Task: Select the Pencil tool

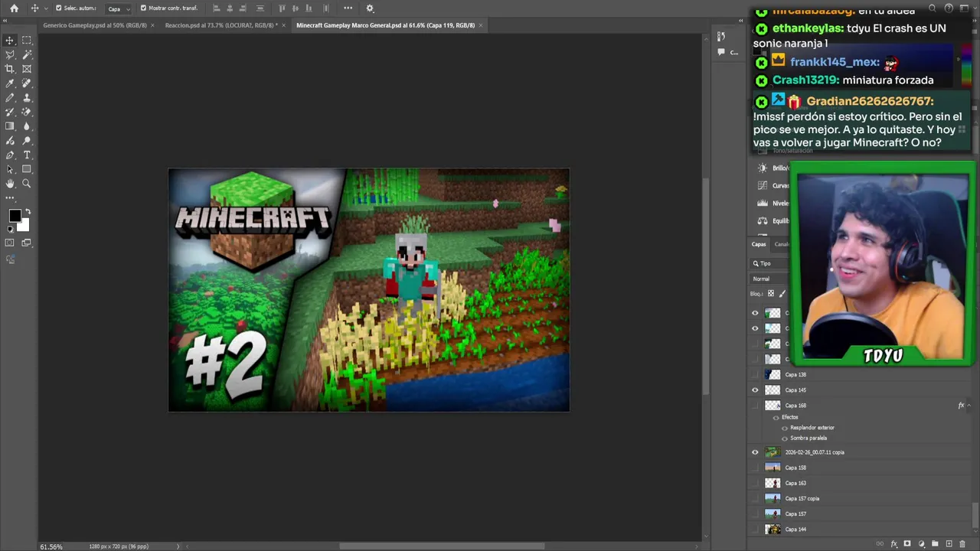Action: click(x=10, y=98)
